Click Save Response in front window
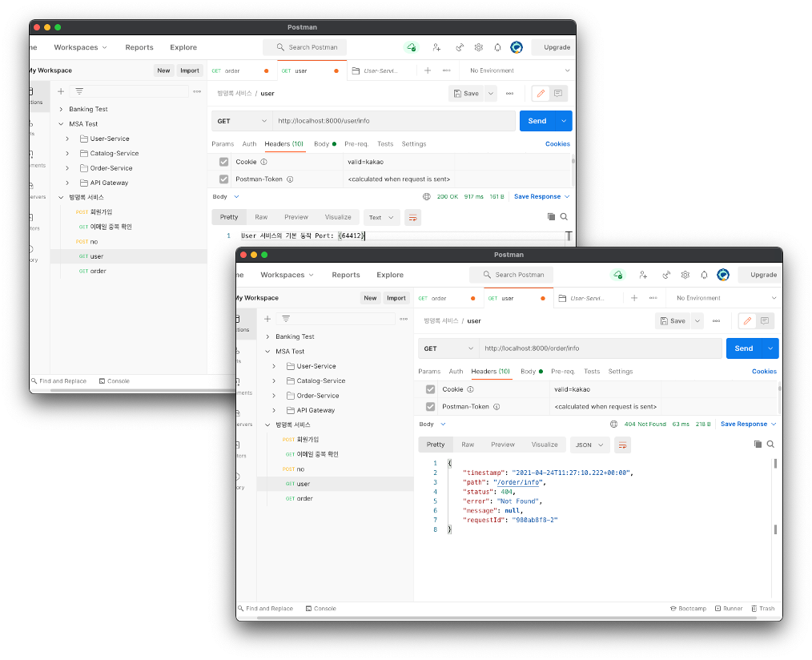The height and width of the screenshot is (660, 812). pos(744,424)
